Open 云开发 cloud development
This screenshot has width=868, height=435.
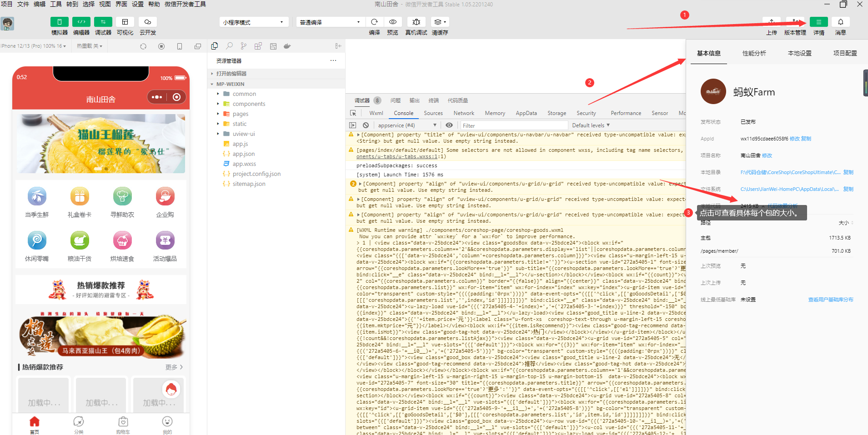(148, 22)
